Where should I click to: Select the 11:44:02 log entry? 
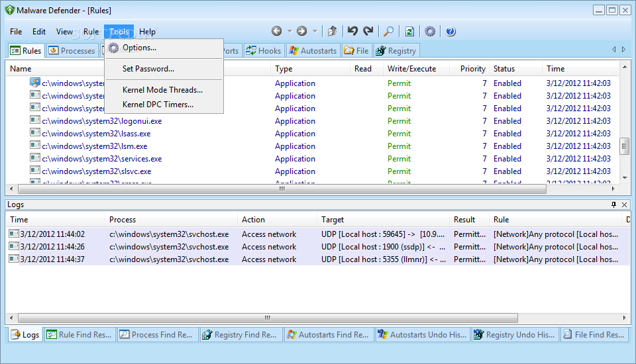click(318, 234)
